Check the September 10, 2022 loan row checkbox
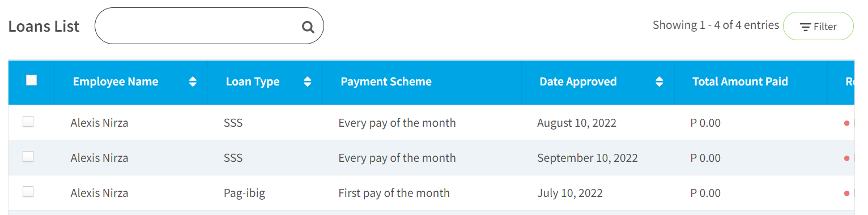This screenshot has height=215, width=868. [28, 157]
